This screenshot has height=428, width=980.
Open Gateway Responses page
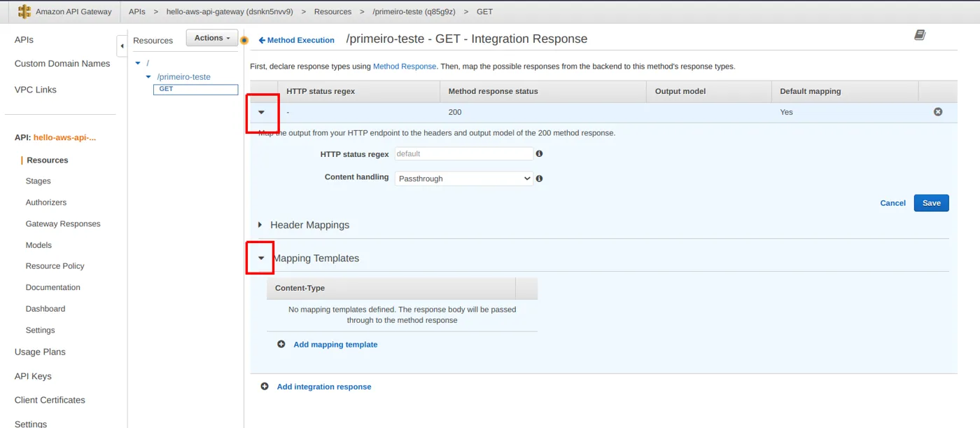click(x=63, y=224)
